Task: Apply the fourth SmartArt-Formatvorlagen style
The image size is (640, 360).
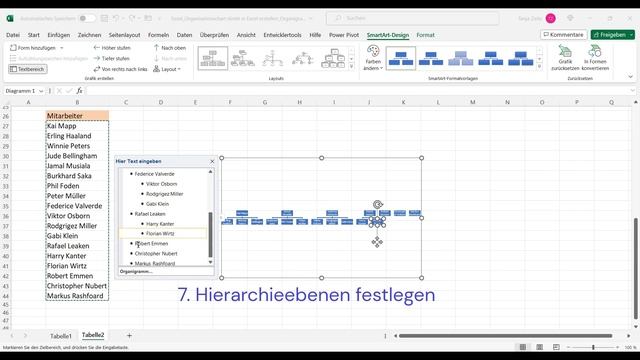Action: point(491,58)
